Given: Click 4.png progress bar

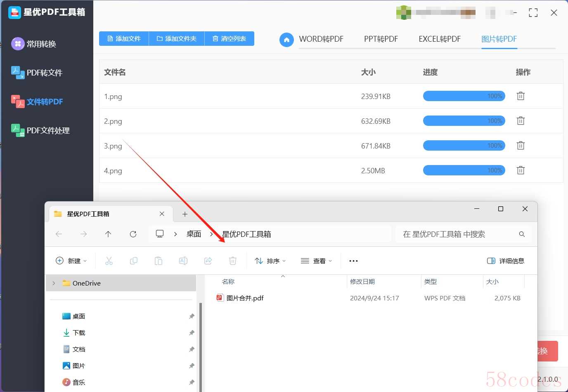Looking at the screenshot, I should pos(464,170).
